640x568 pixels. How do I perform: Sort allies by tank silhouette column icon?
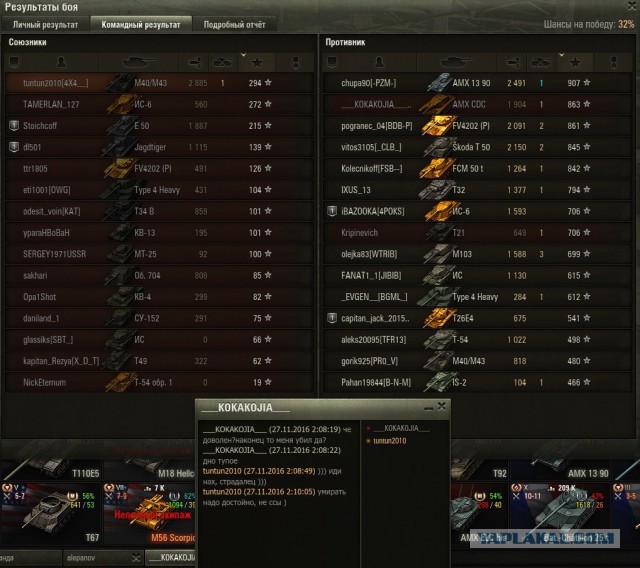pos(139,62)
